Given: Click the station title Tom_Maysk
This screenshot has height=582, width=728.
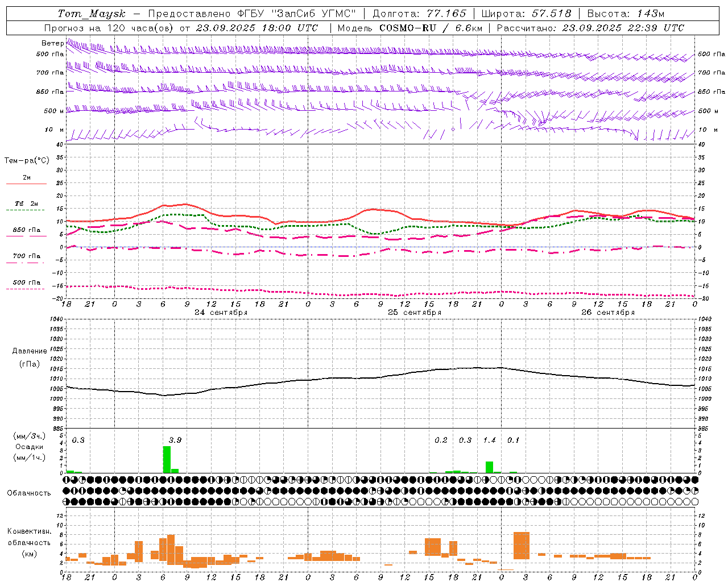Looking at the screenshot, I should pyautogui.click(x=92, y=14).
